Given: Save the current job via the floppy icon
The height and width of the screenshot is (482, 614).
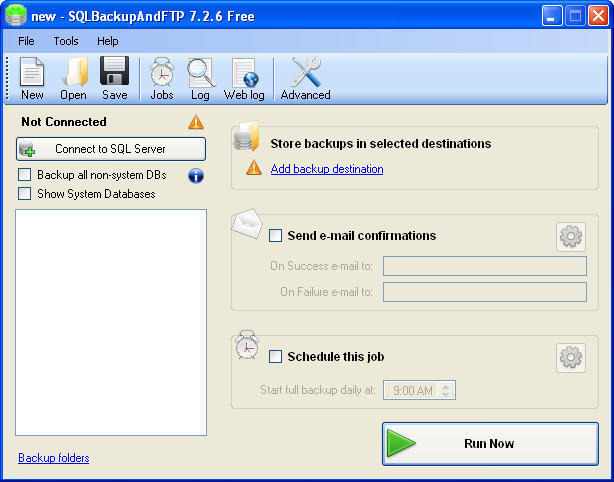Looking at the screenshot, I should coord(114,79).
